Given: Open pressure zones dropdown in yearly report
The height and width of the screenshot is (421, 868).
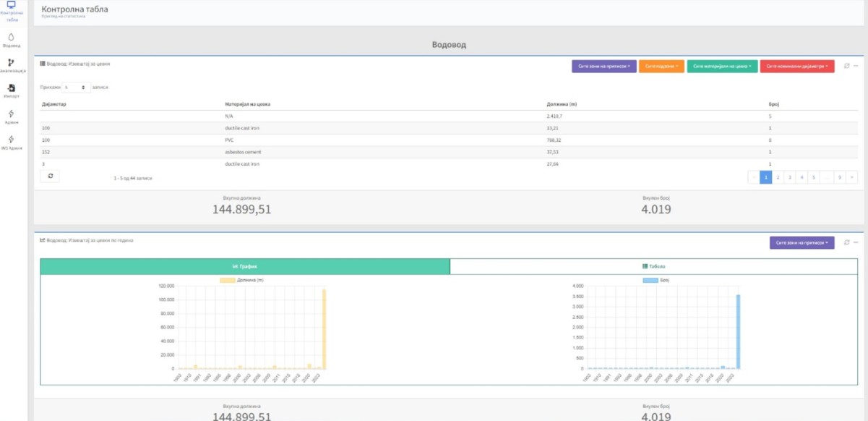Looking at the screenshot, I should click(x=802, y=242).
